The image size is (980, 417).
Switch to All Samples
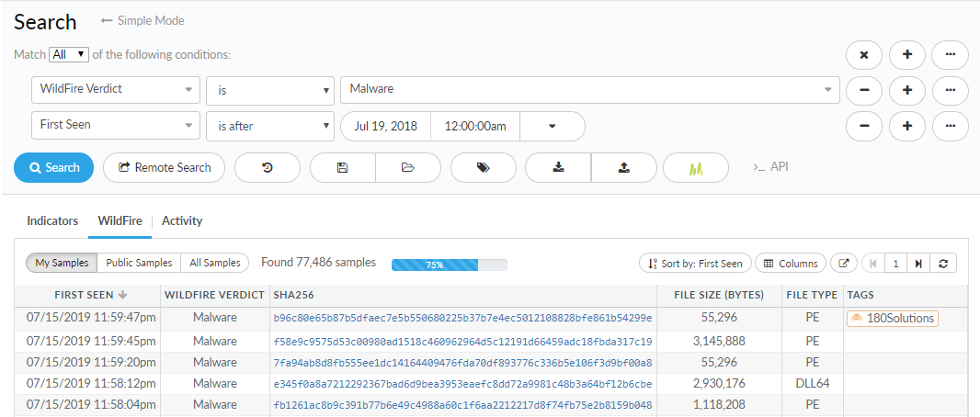pyautogui.click(x=215, y=263)
